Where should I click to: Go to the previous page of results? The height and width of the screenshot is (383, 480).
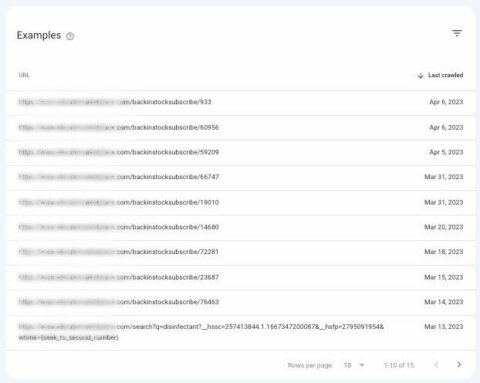point(436,364)
